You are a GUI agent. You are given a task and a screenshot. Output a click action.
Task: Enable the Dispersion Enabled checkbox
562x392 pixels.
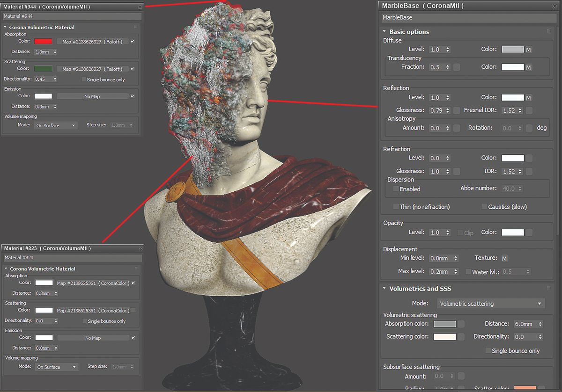(x=396, y=189)
